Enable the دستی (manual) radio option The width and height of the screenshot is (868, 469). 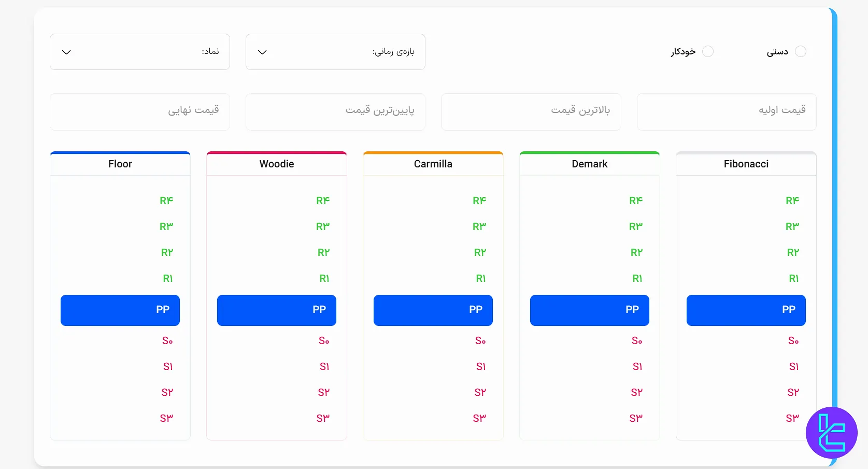click(801, 51)
